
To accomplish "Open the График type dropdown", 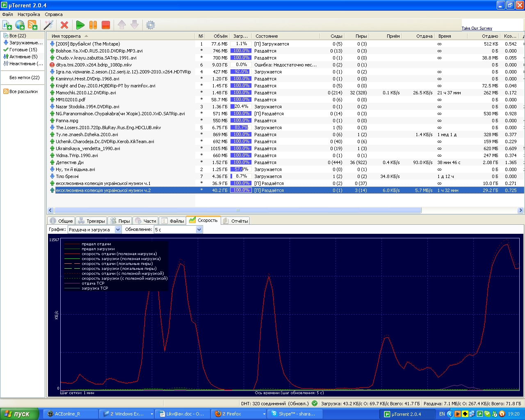I will [x=94, y=230].
